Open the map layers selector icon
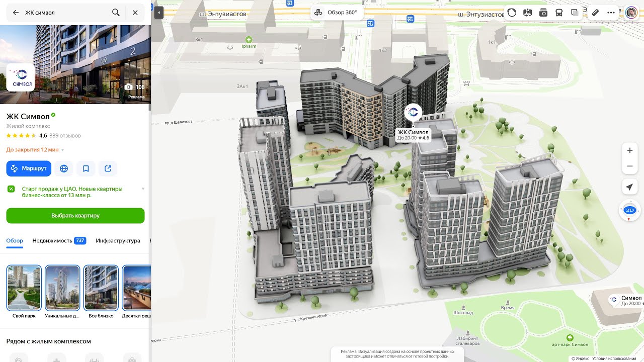644x362 pixels. [x=575, y=13]
